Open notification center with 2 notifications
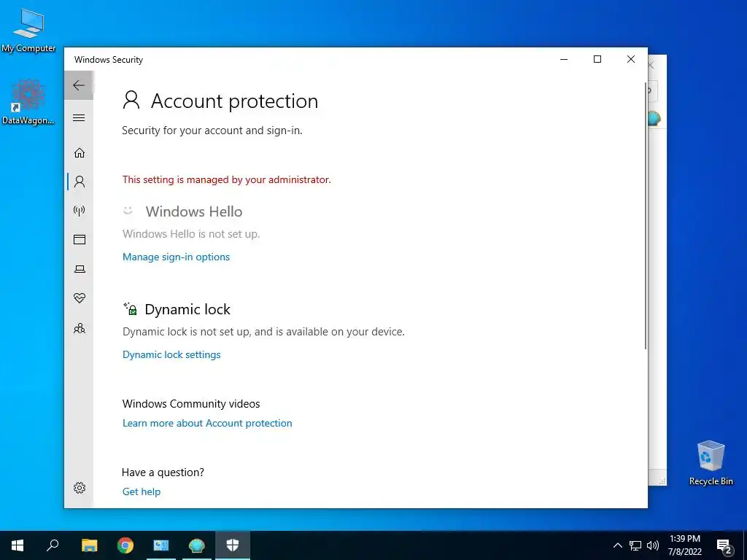The width and height of the screenshot is (747, 560). point(724,545)
